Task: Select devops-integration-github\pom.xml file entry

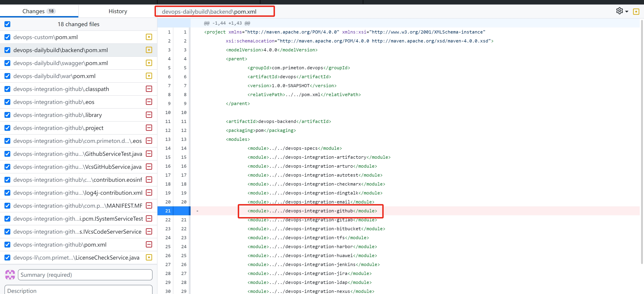Action: point(60,245)
